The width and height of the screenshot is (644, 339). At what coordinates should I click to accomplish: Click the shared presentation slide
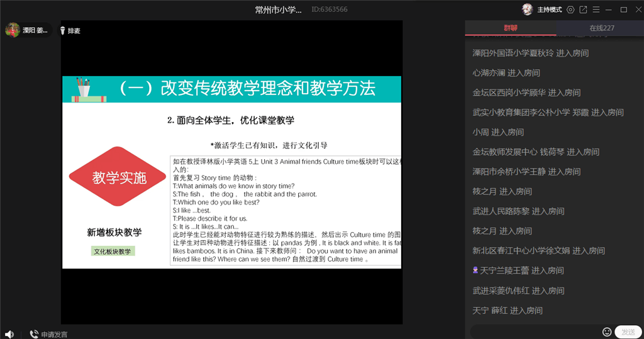tap(231, 172)
